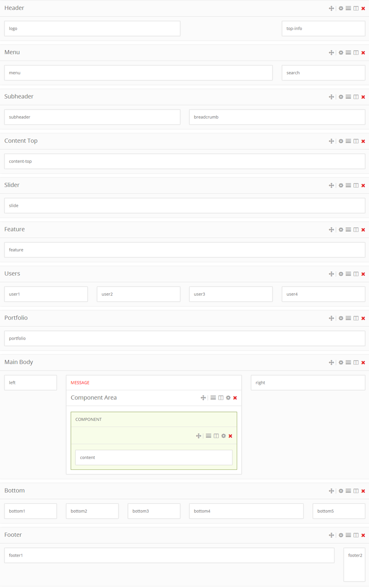
Task: Click the bottom4 position block
Action: 246,511
